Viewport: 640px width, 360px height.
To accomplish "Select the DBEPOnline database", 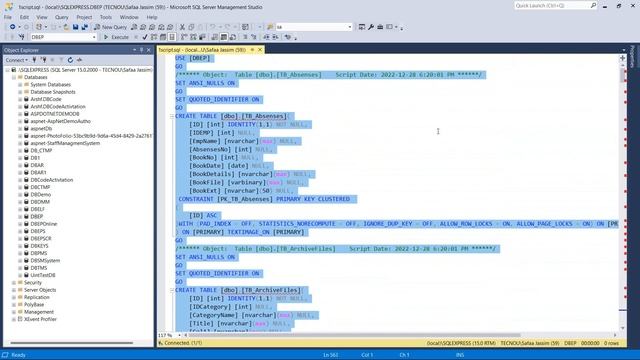I will (x=44, y=224).
